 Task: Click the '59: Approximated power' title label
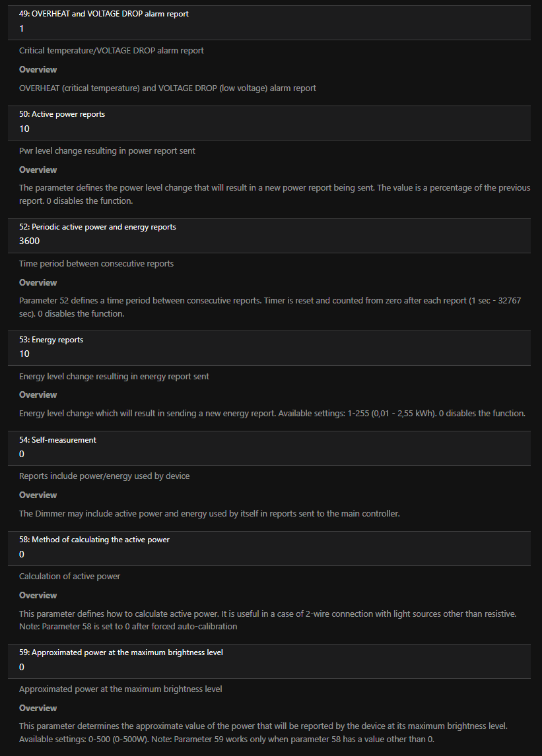coord(121,652)
